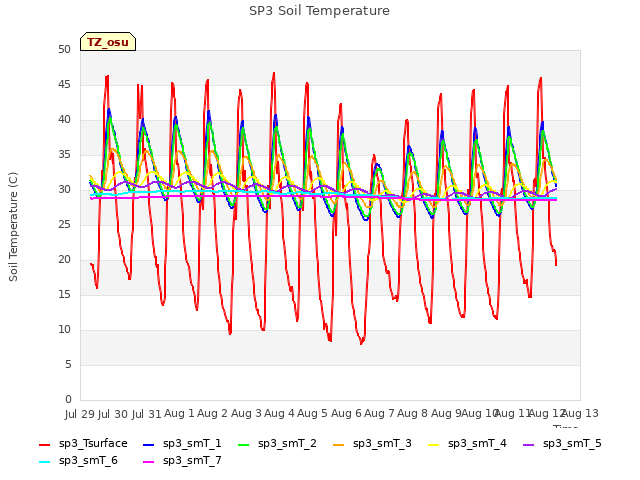Click the Aug 7 date label
The image size is (640, 480).
tap(379, 414)
